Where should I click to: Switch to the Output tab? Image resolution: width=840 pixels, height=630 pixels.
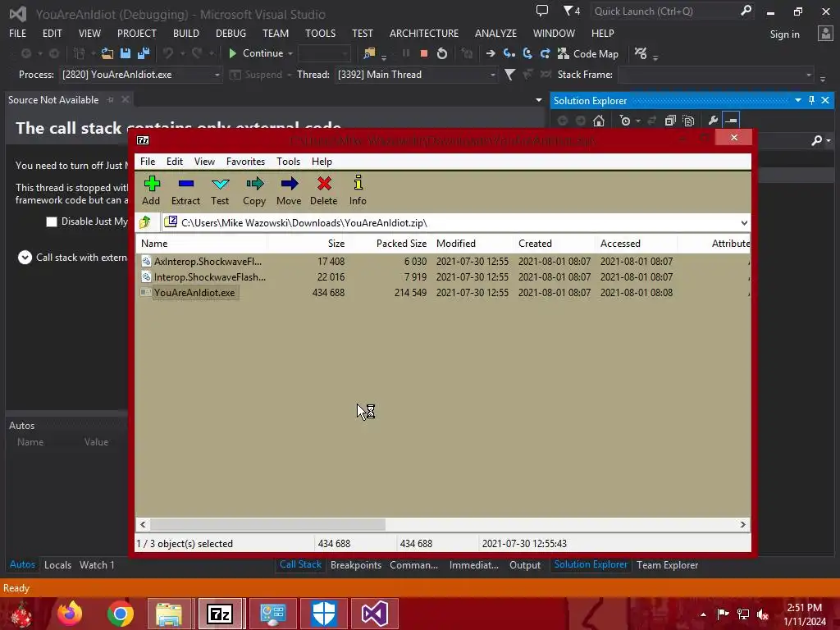click(524, 565)
